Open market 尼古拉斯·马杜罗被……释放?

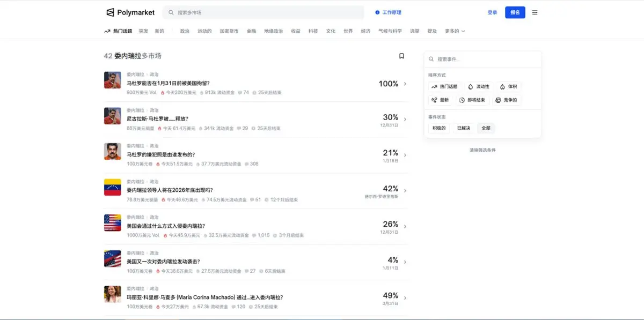pos(158,119)
